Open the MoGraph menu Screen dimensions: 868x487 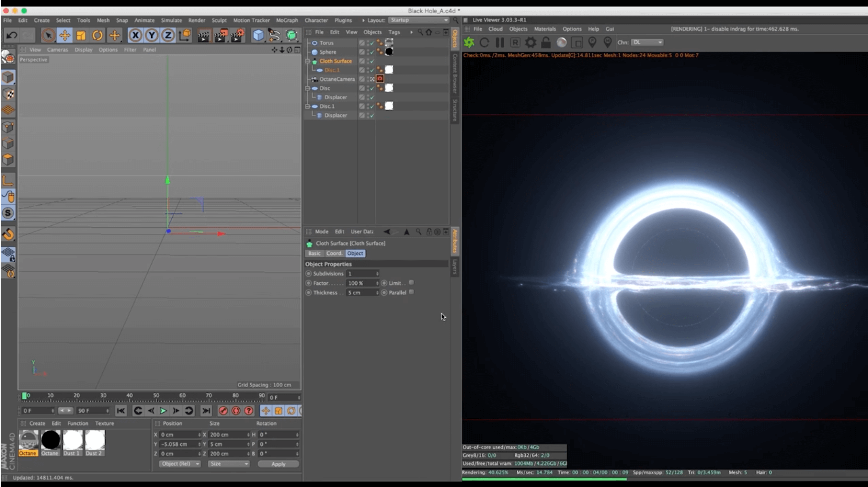click(x=287, y=20)
